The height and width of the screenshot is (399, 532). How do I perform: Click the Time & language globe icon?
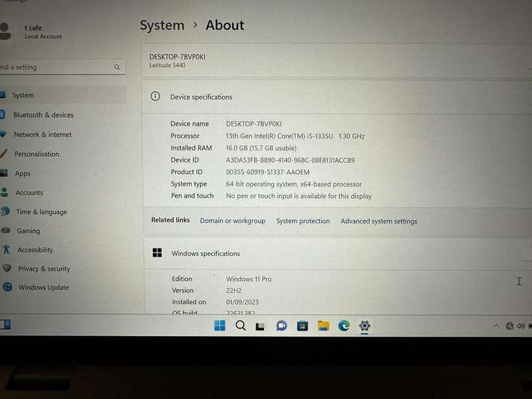[x=5, y=211]
